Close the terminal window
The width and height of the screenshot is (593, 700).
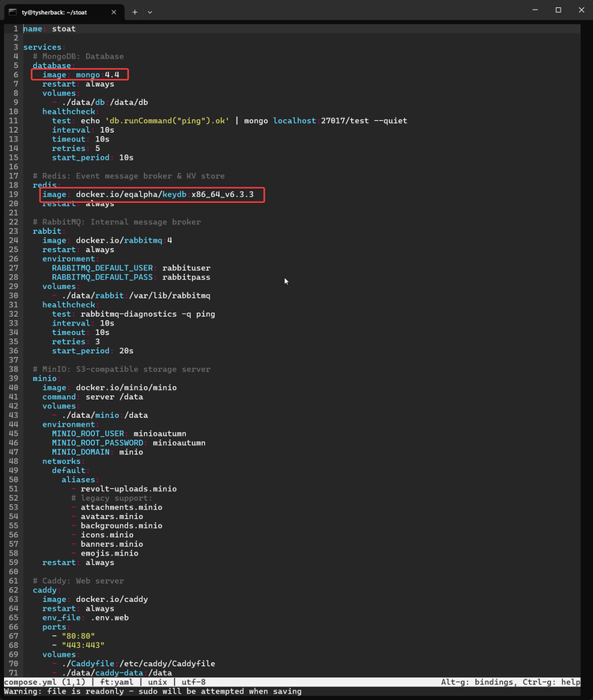coord(582,10)
